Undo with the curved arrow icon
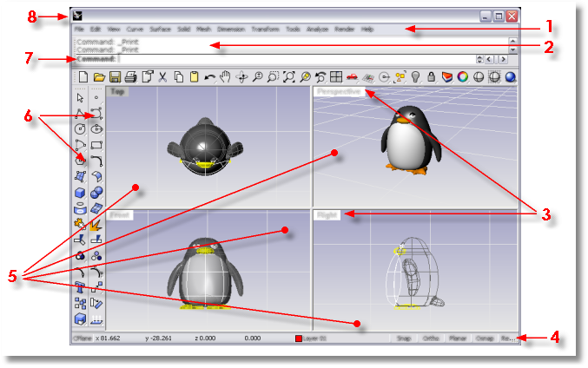Image resolution: width=588 pixels, height=368 pixels. tap(209, 77)
